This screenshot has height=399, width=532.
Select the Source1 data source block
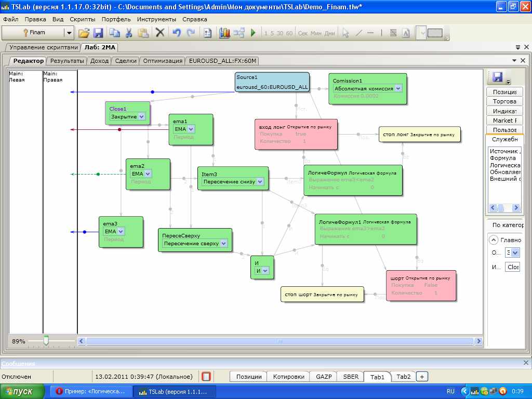272,82
